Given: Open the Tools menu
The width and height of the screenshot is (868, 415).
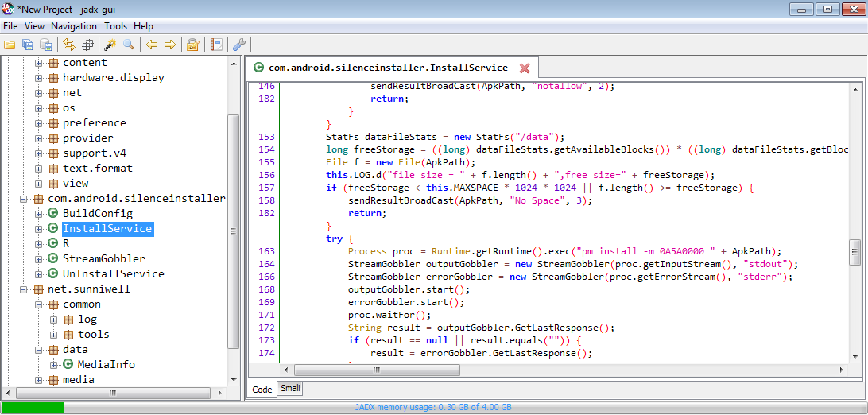Looking at the screenshot, I should [x=116, y=26].
